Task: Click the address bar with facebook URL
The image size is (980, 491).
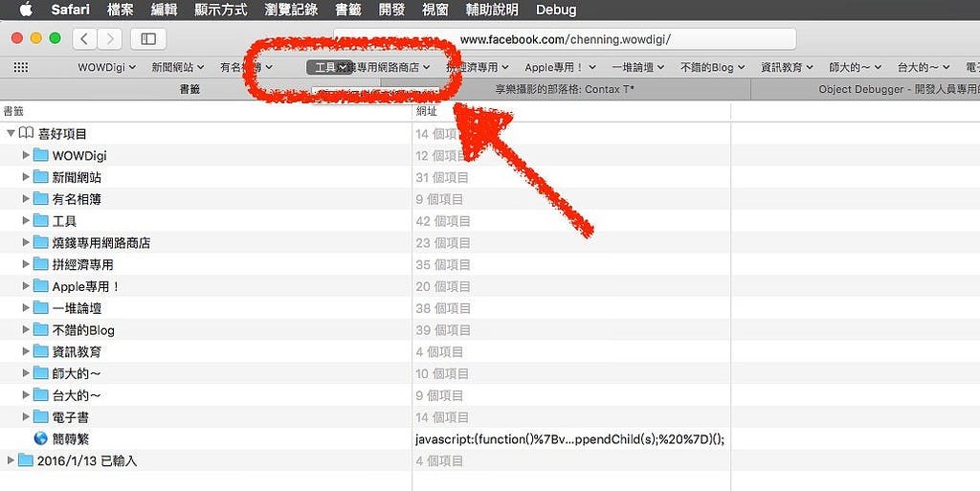Action: [x=565, y=39]
